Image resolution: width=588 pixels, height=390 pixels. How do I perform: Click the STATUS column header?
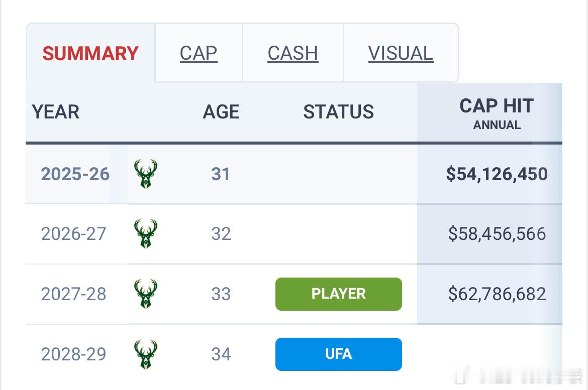click(338, 111)
